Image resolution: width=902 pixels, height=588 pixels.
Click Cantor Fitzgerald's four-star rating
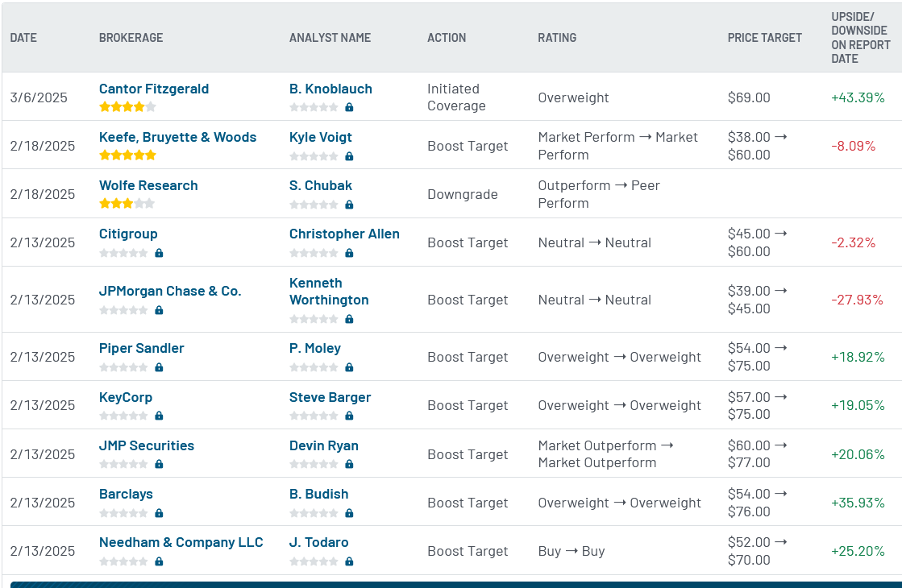pos(127,106)
